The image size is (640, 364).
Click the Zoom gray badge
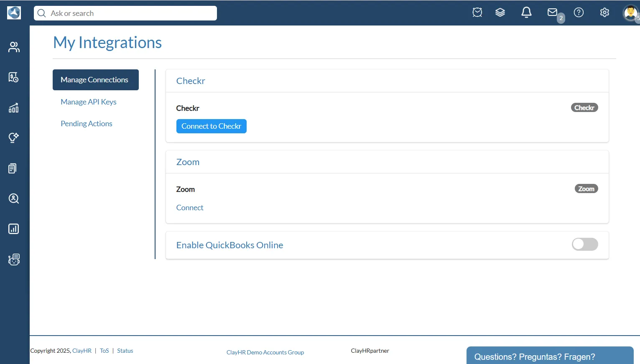point(586,188)
